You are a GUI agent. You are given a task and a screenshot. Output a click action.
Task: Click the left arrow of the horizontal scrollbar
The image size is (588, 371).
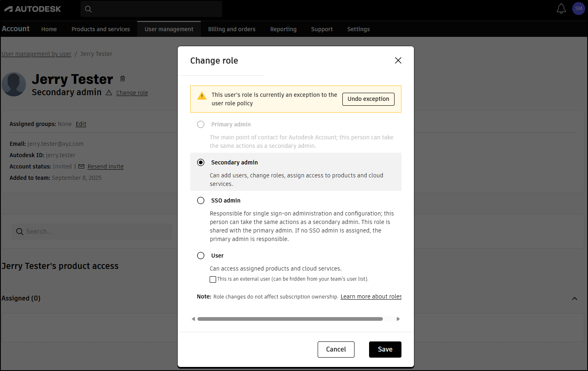click(193, 319)
